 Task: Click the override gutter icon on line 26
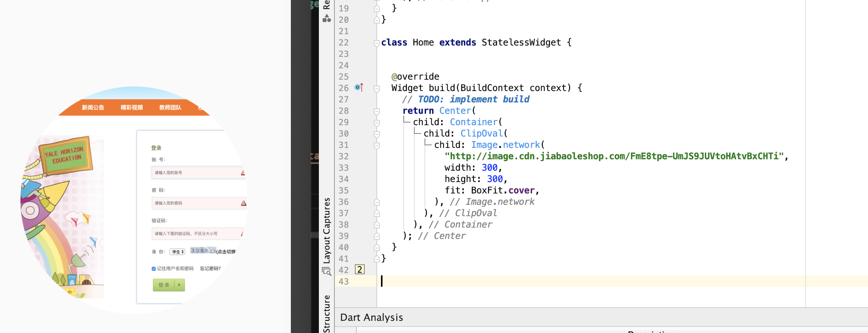tap(359, 88)
